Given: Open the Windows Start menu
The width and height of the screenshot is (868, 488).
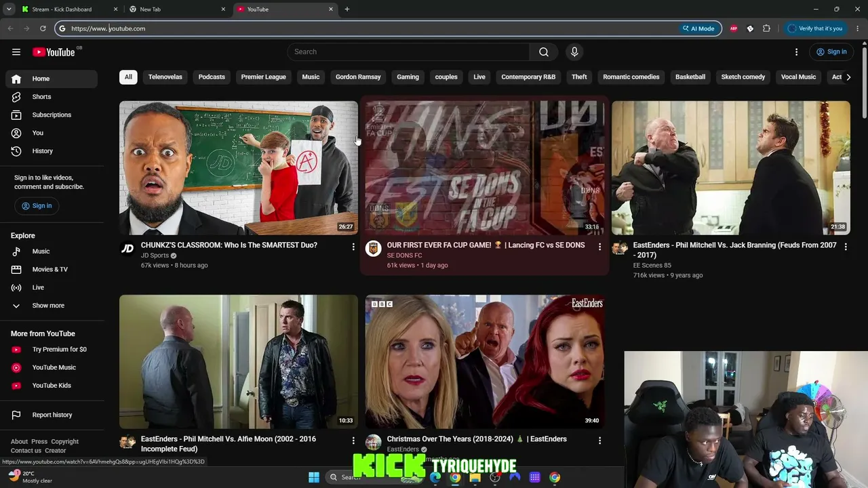Looking at the screenshot, I should (x=314, y=477).
